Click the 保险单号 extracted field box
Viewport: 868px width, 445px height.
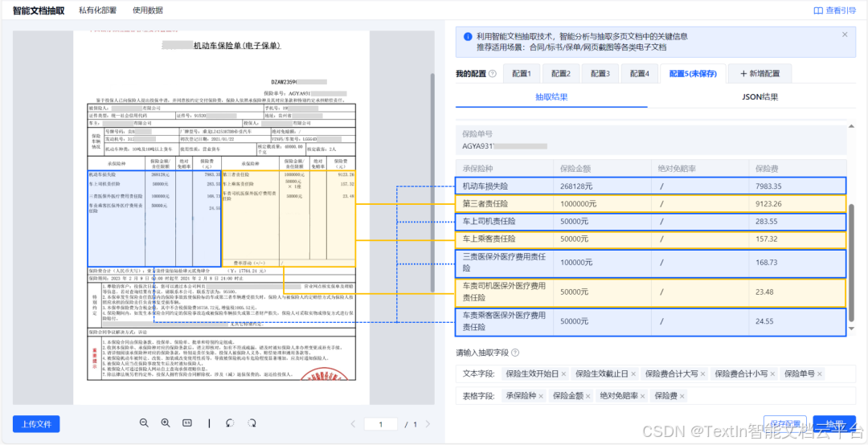point(650,140)
